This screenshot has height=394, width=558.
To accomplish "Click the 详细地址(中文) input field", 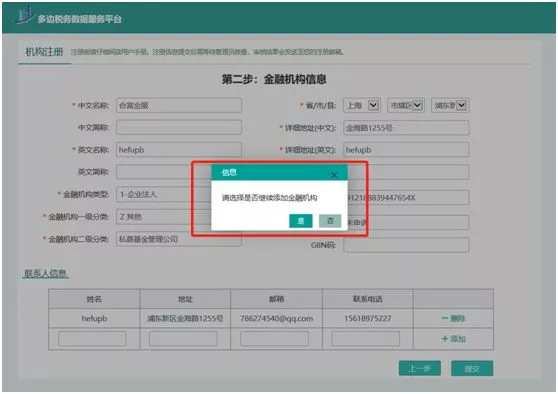I will click(x=406, y=128).
